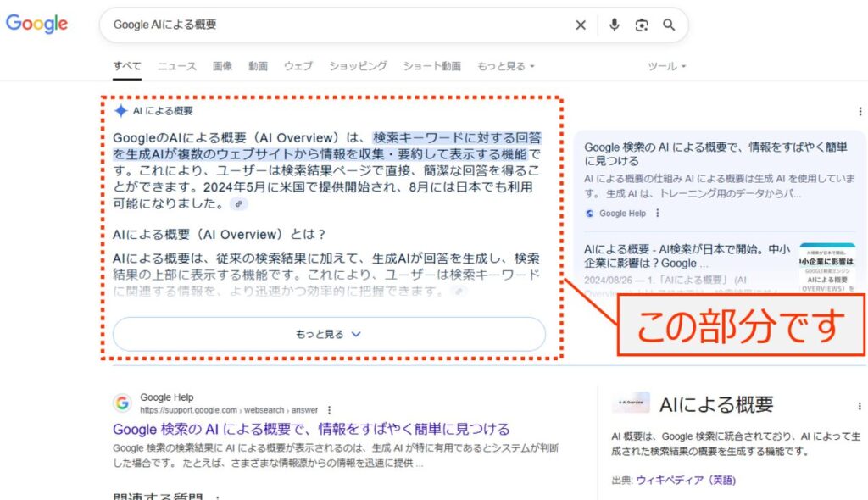Expand AI overview with もっと見る button
The image size is (868, 500).
329,334
